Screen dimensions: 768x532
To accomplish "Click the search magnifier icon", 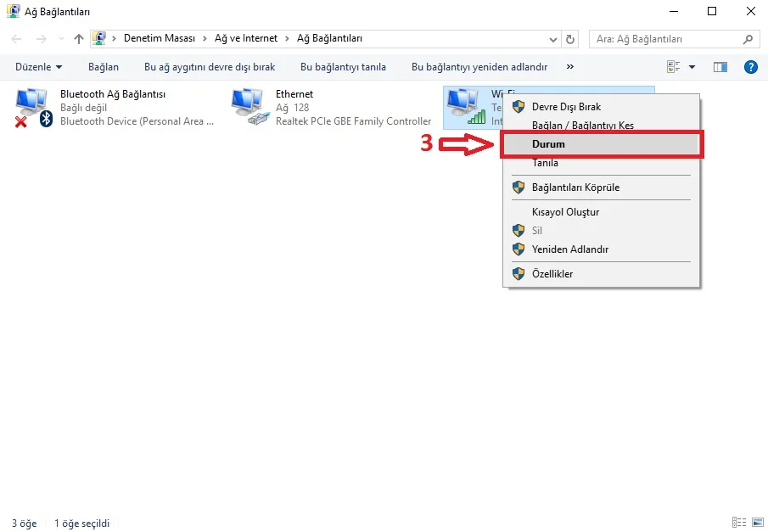I will [748, 39].
